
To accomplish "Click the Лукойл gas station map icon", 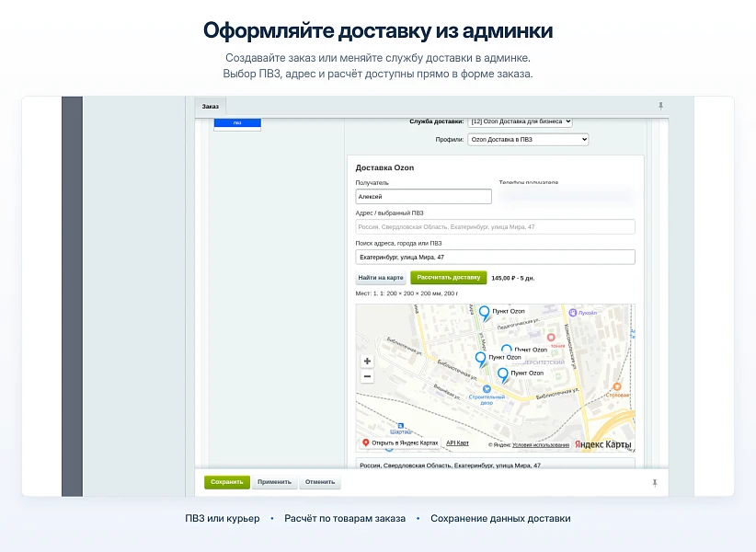I will [x=573, y=313].
